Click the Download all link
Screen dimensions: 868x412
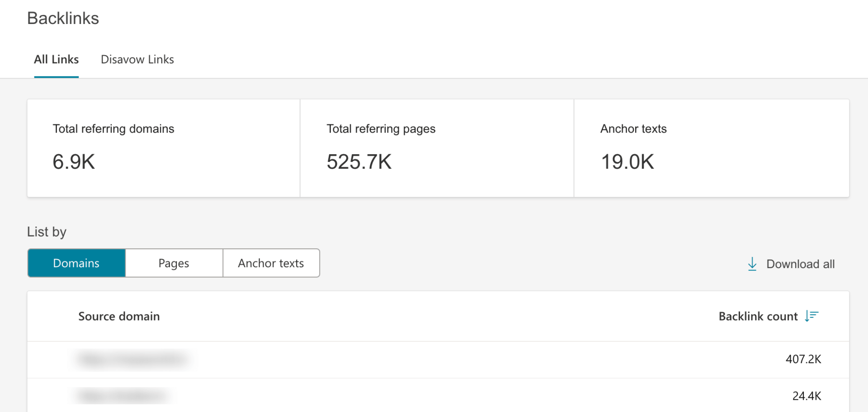(800, 264)
